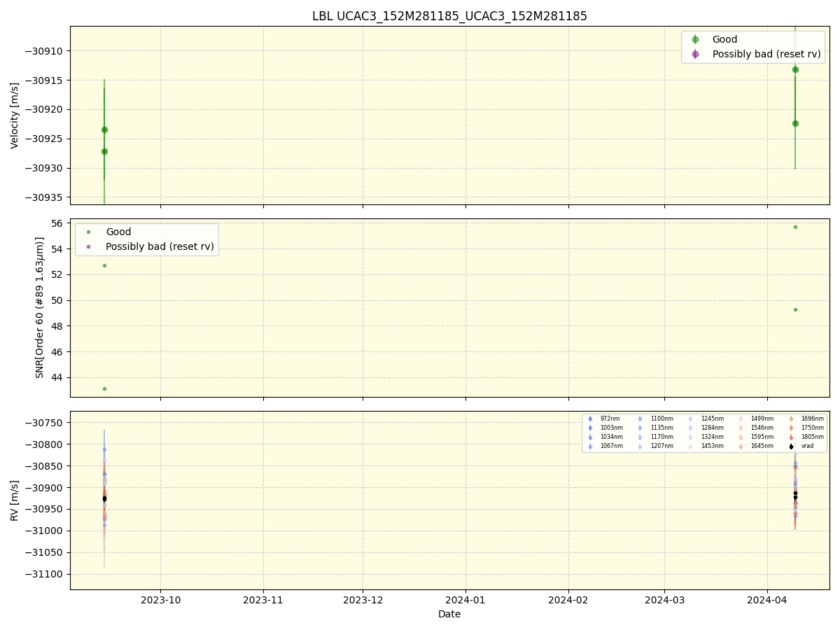This screenshot has height=630, width=840.
Task: Click the velocity point near -30913 in April 2024
Action: [795, 69]
